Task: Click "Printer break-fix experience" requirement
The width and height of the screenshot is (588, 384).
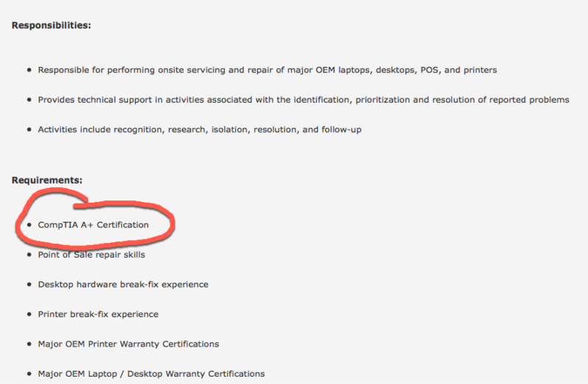Action: click(x=98, y=314)
